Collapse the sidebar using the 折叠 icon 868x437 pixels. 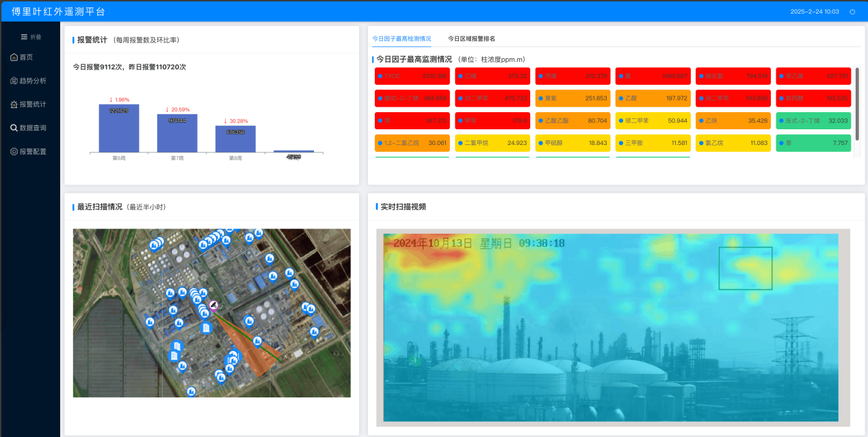(31, 37)
